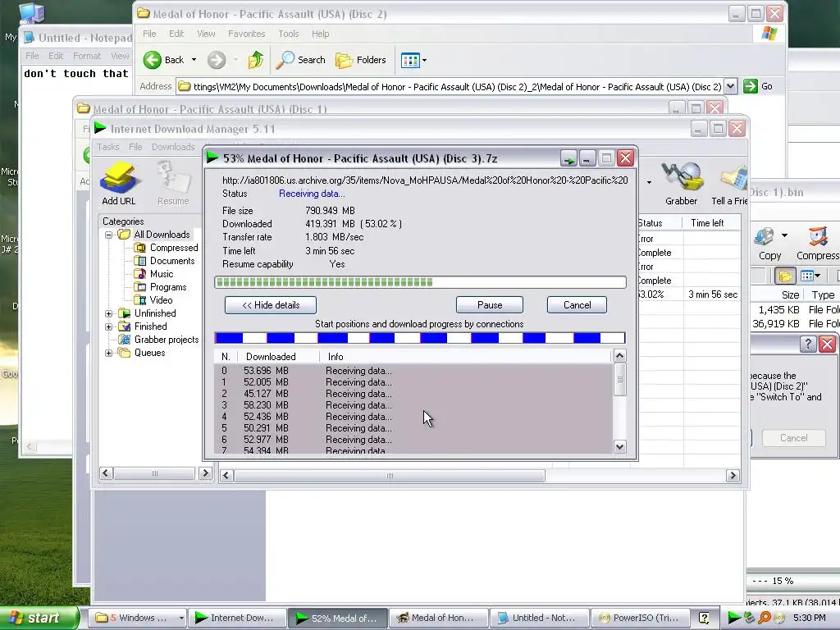Screen dimensions: 840x630
Task: Click right scroll arrow under Categories pane
Action: (205, 473)
